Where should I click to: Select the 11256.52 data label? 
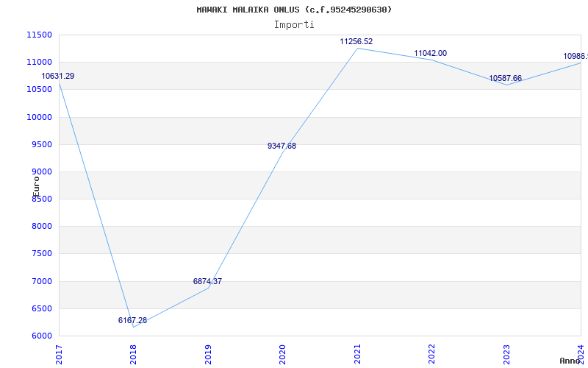(356, 42)
